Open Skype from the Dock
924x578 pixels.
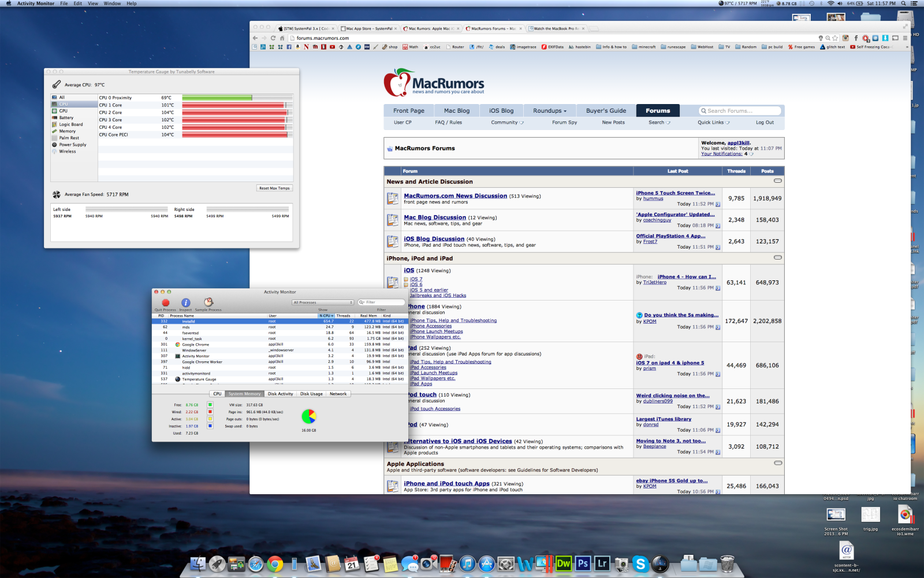click(640, 564)
